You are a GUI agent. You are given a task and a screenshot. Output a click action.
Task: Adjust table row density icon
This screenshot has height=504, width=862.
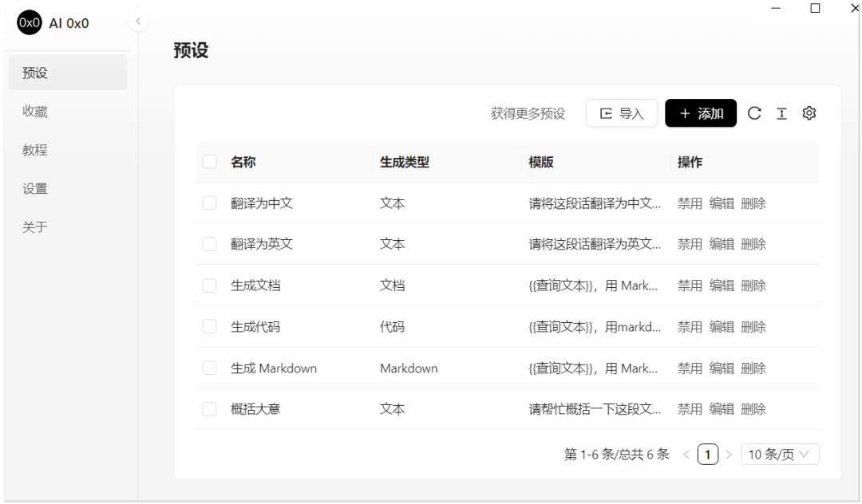tap(781, 113)
